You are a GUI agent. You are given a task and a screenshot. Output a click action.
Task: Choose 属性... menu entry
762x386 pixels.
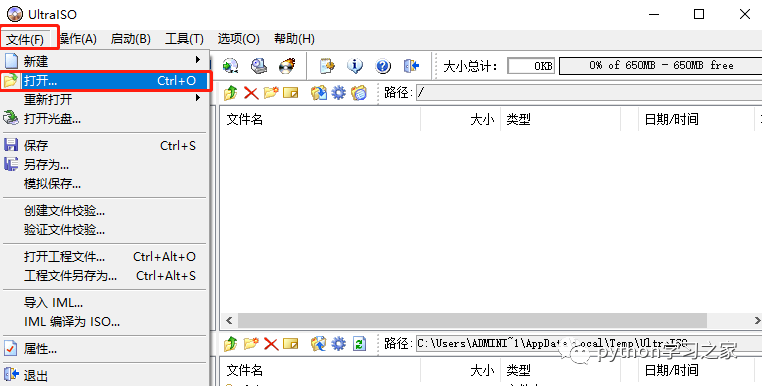(104, 349)
